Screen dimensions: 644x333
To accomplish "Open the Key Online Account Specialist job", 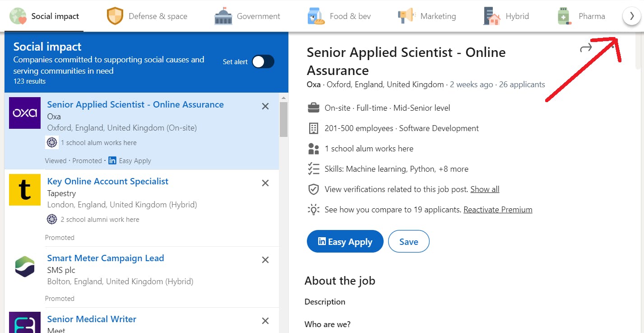I will tap(108, 181).
